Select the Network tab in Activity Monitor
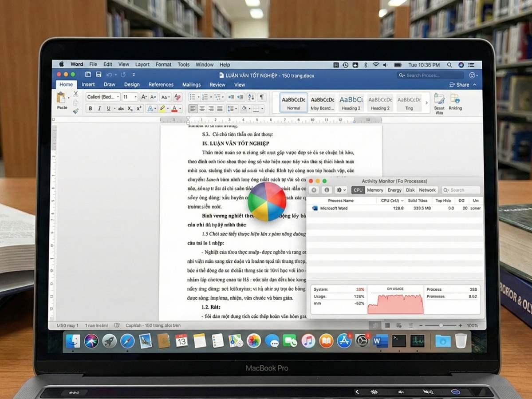Image resolution: width=532 pixels, height=399 pixels. [427, 190]
